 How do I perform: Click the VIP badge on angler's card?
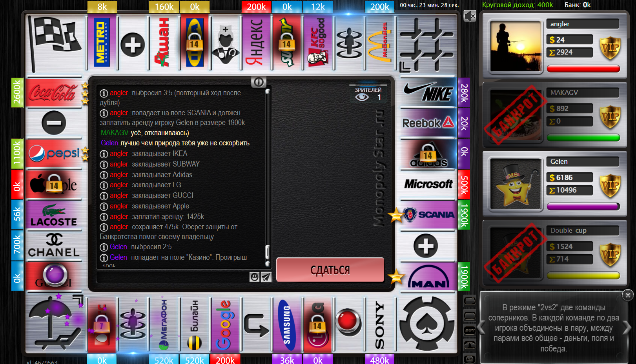coord(610,47)
